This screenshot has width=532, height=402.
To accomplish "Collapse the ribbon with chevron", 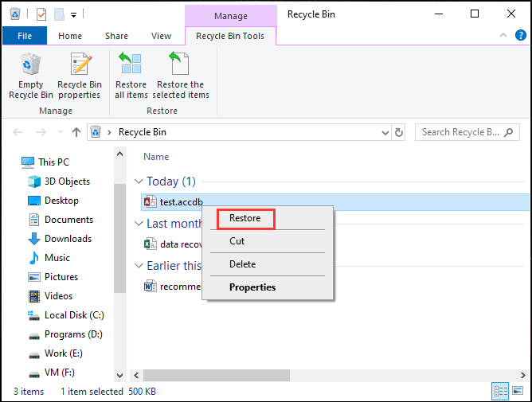I will point(503,35).
